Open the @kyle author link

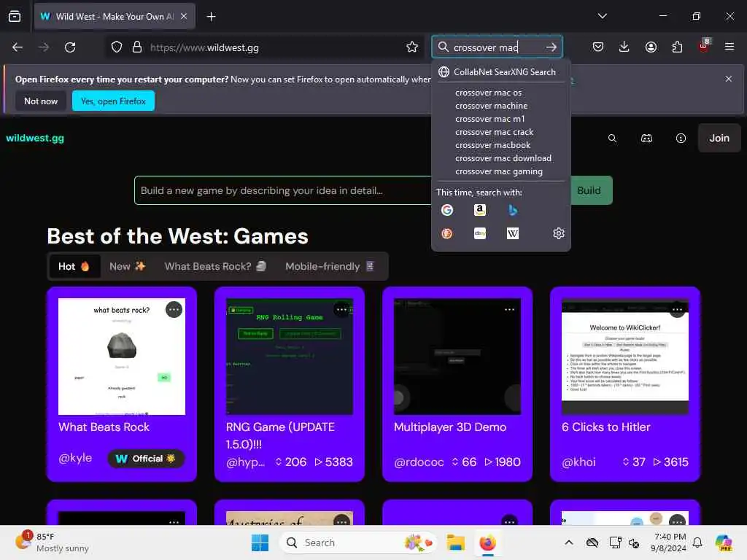tap(75, 458)
